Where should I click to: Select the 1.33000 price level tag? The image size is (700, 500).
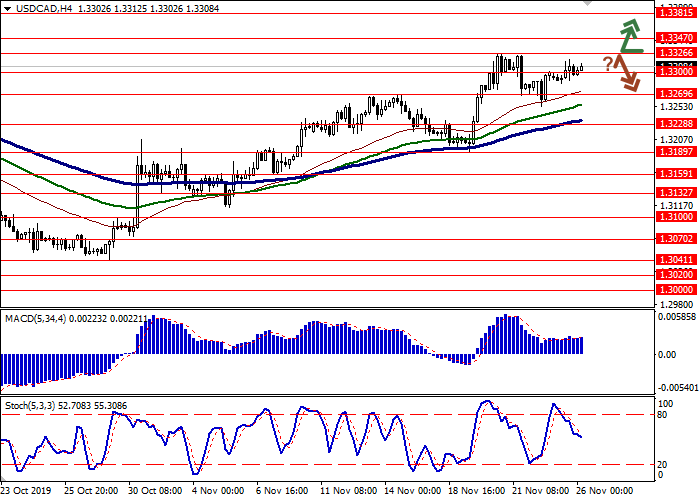(677, 72)
